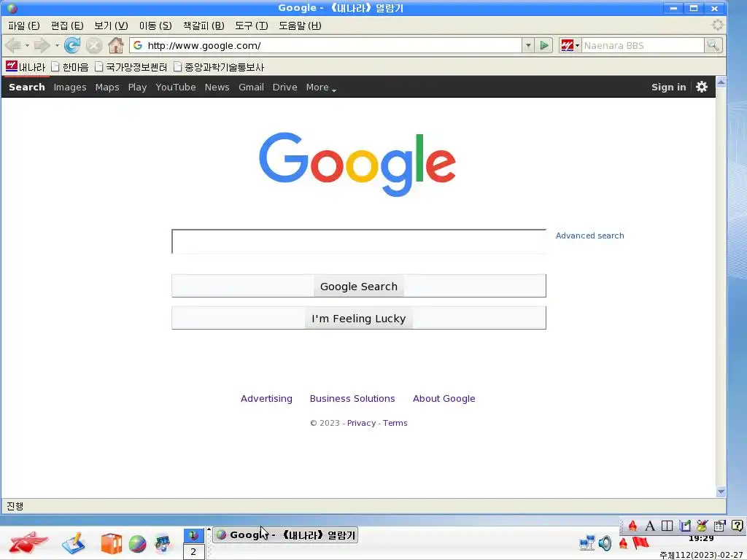This screenshot has height=560, width=747.
Task: Click the throbber icon at menu bar right
Action: [x=718, y=26]
